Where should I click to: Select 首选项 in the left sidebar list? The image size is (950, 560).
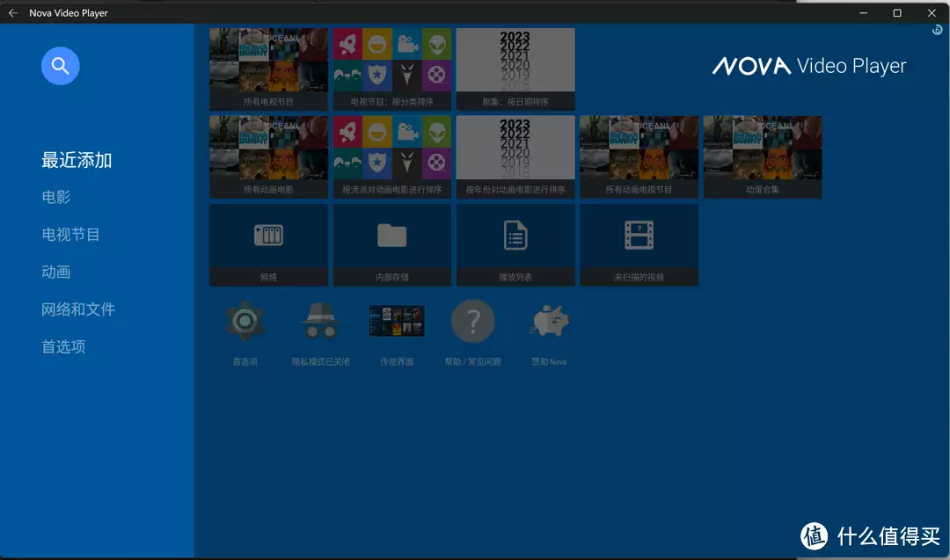click(x=63, y=347)
